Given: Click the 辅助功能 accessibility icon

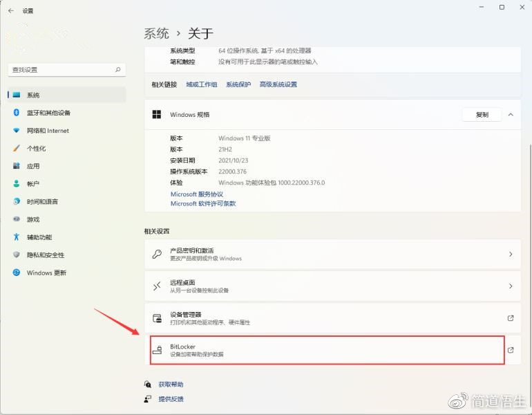Looking at the screenshot, I should (17, 237).
